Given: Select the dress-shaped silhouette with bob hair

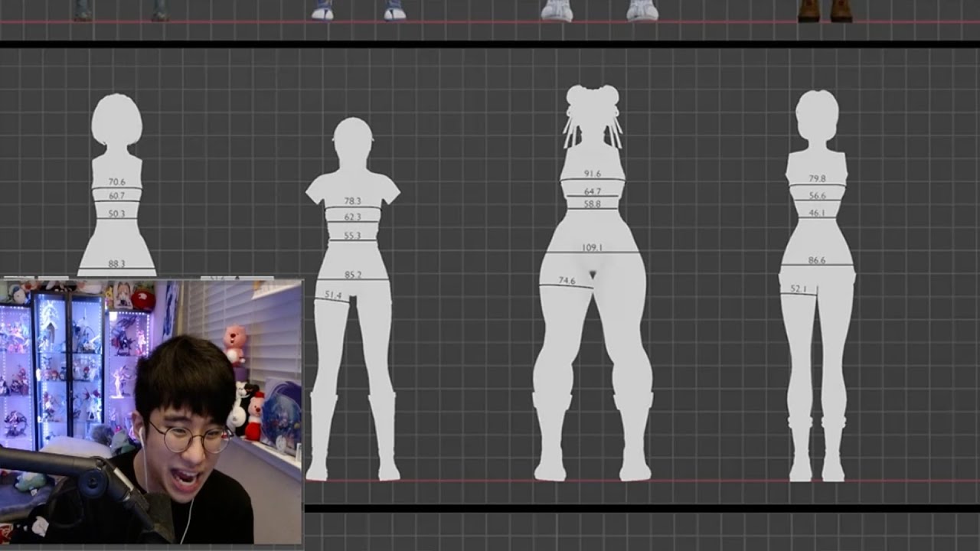Looking at the screenshot, I should [117, 185].
